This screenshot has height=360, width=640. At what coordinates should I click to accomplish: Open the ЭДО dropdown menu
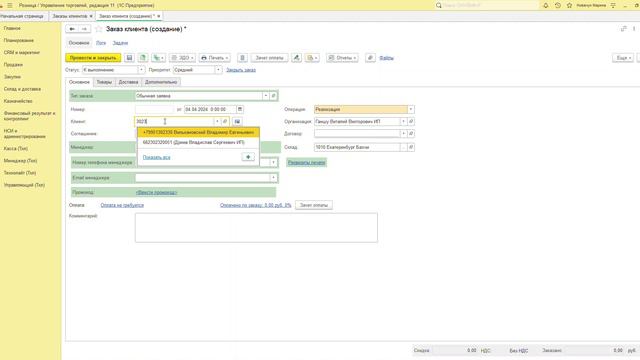pos(182,58)
